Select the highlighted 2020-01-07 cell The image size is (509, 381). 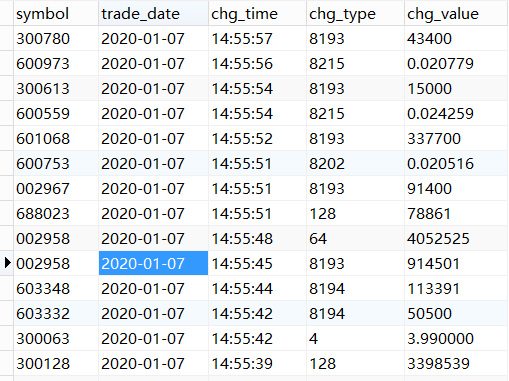point(153,263)
